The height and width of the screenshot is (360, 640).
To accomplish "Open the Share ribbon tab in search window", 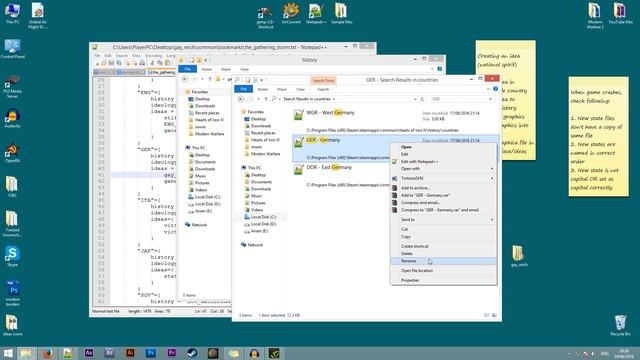I will pos(282,89).
